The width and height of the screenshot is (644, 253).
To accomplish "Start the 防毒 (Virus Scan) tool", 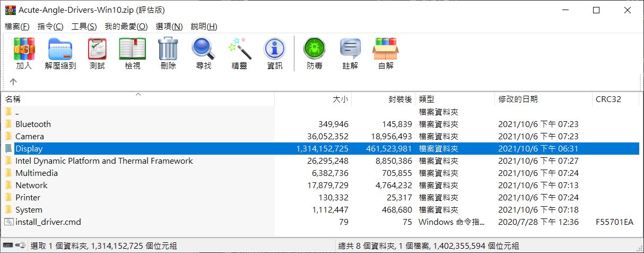I will (x=314, y=53).
